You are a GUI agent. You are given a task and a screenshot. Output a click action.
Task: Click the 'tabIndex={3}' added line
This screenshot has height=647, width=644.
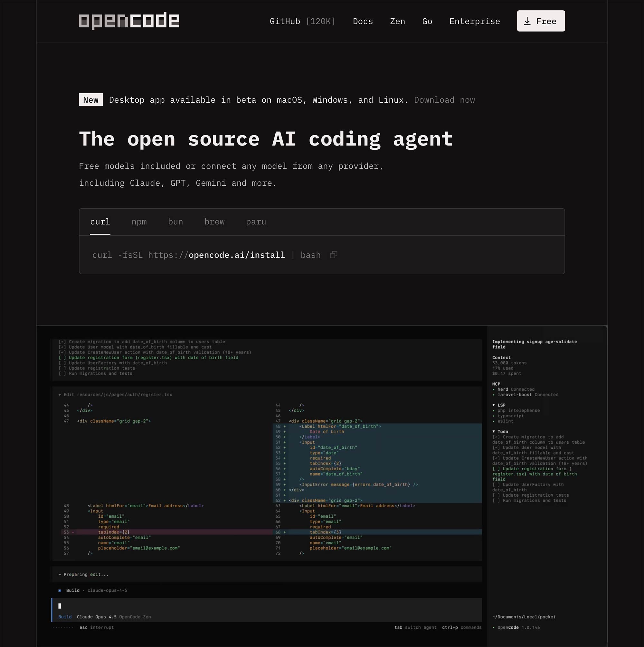tap(377, 532)
